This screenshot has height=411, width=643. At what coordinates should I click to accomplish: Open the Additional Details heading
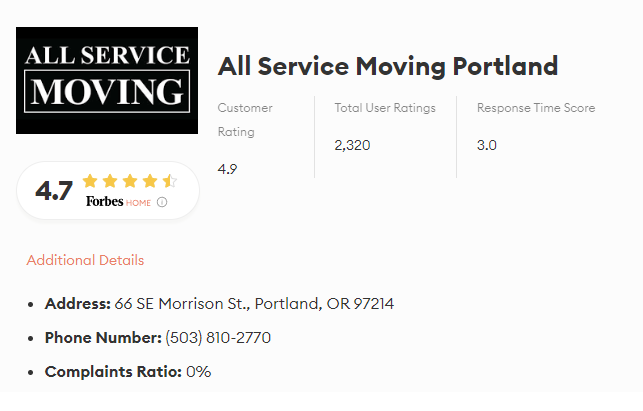tap(85, 260)
